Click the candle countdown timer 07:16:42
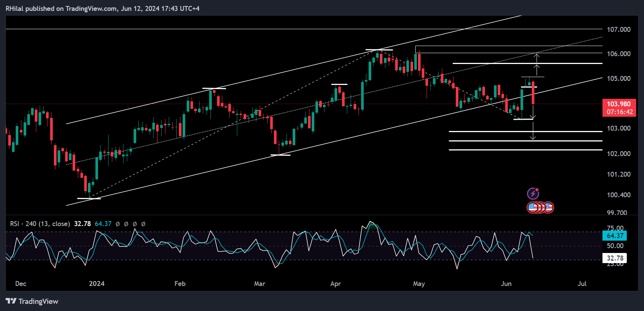 620,112
